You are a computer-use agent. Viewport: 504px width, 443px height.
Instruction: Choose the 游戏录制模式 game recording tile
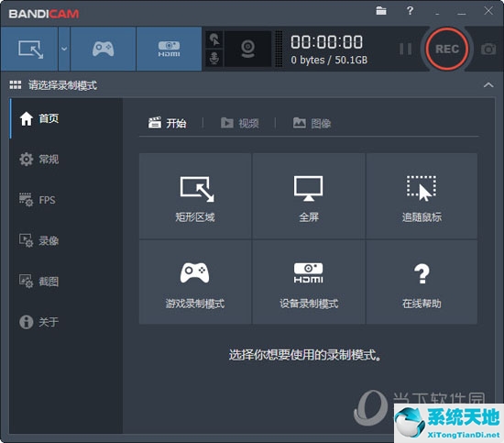pos(195,282)
